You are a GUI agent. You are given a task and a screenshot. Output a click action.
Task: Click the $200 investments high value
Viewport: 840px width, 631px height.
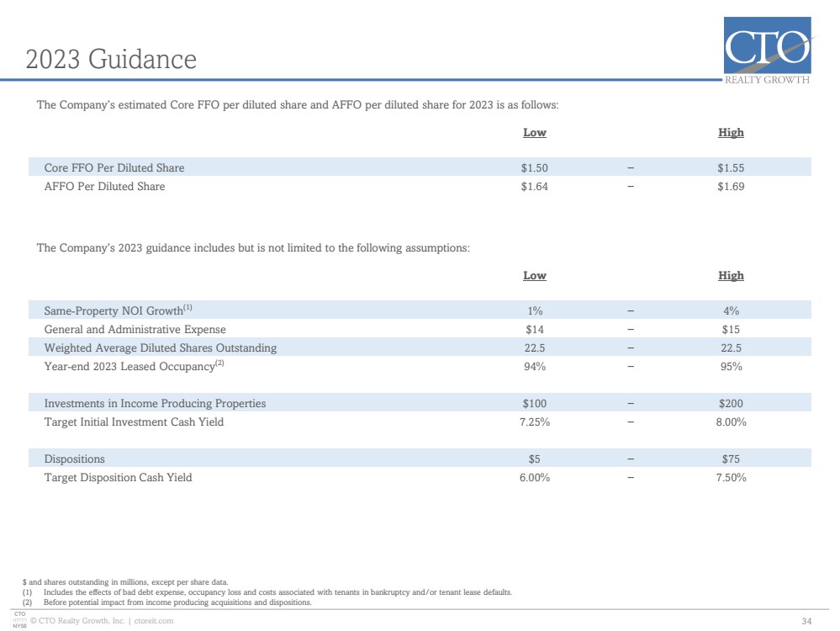click(x=731, y=403)
